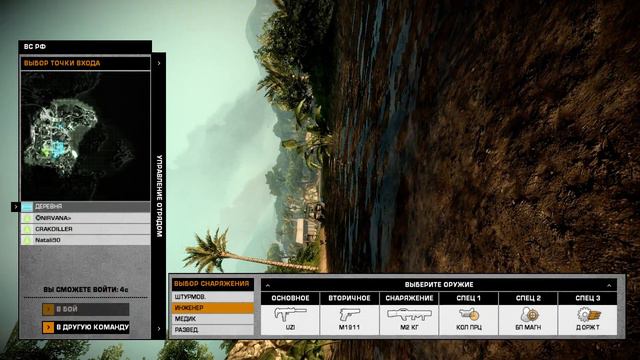The width and height of the screenshot is (640, 360).
Task: Click the ВЫ СМОЖЕТЕ ВОЙТИ: 4с timer
Action: click(86, 289)
